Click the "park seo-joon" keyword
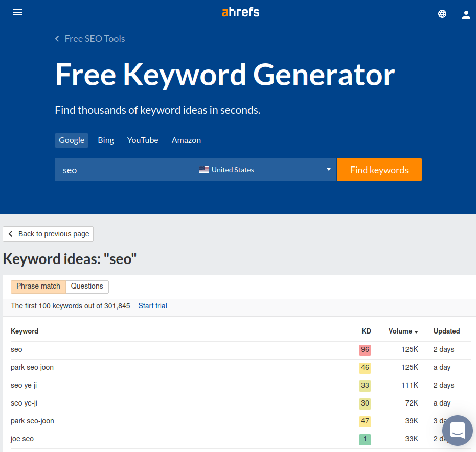 point(33,421)
